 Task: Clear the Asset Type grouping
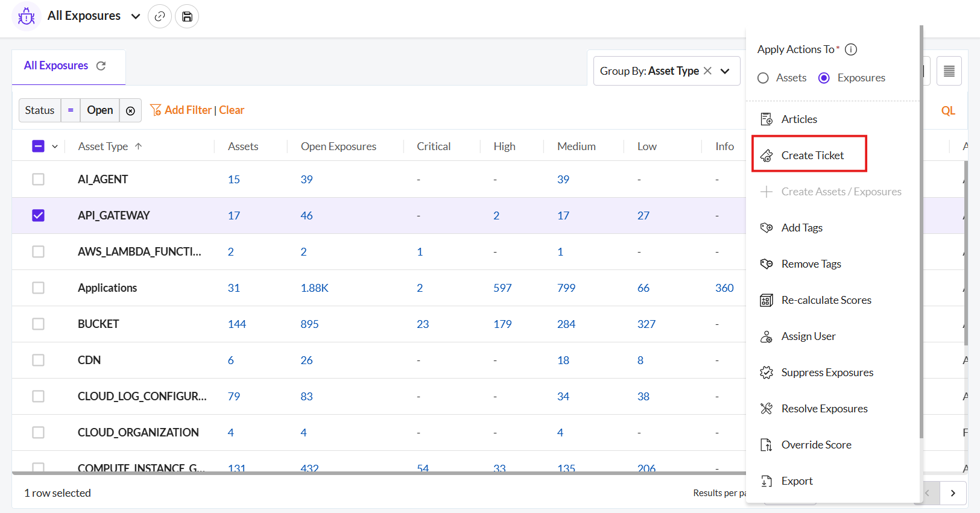click(x=708, y=71)
